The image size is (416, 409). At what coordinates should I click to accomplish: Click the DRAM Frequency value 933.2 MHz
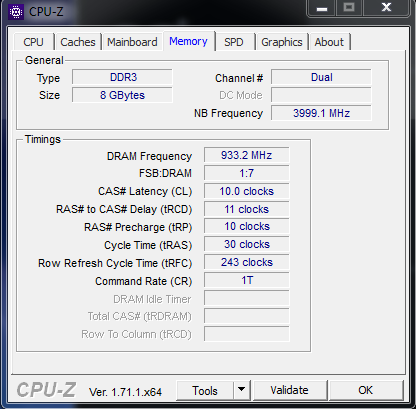(x=247, y=155)
